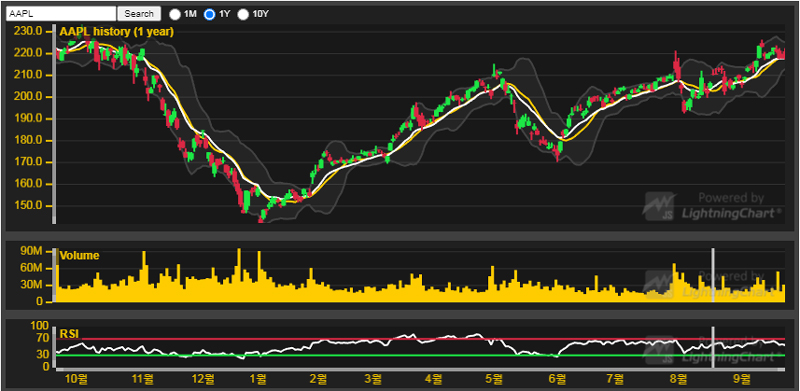Click the 'AAPL history (1 year)' chart title
This screenshot has width=800, height=391.
[x=117, y=32]
